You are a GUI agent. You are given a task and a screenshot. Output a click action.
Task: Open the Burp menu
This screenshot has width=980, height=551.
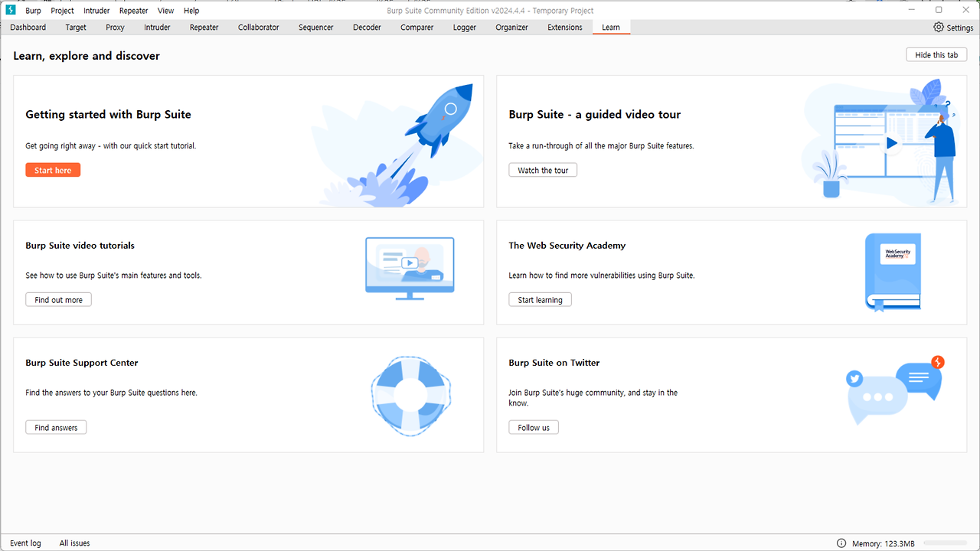[x=33, y=11]
